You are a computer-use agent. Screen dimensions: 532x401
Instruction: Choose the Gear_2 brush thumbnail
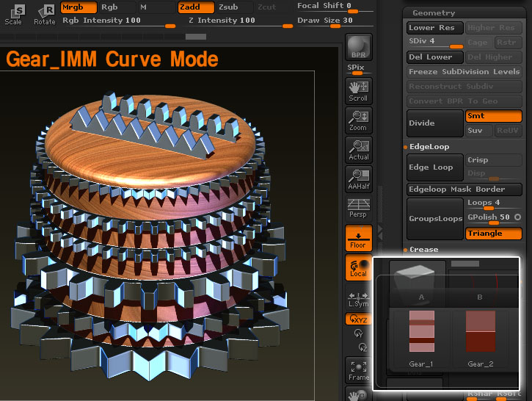[x=479, y=338]
